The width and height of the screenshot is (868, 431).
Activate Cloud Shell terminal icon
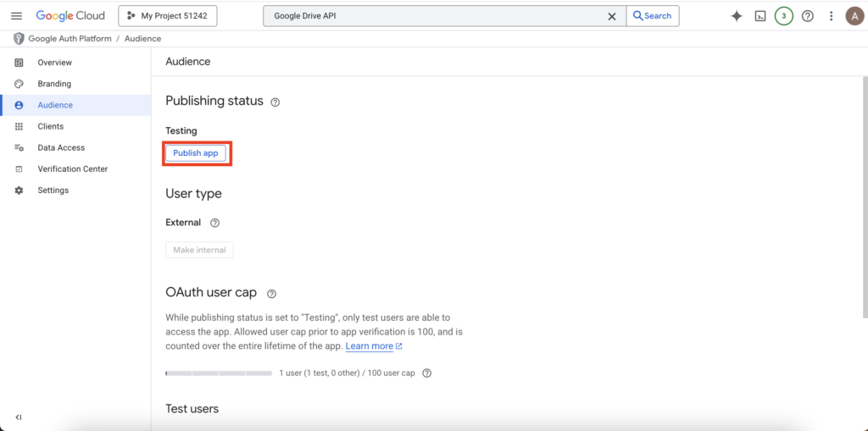[760, 16]
